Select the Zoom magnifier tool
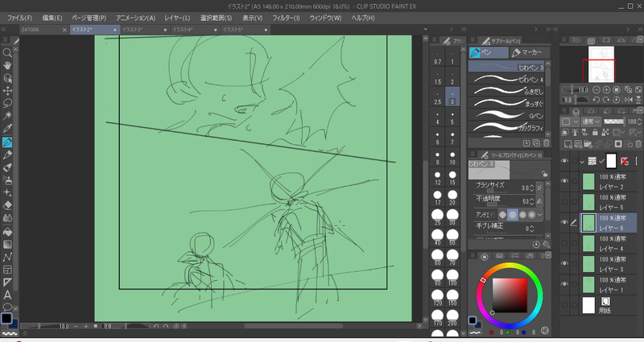Viewport: 644px width, 342px height. [7, 52]
